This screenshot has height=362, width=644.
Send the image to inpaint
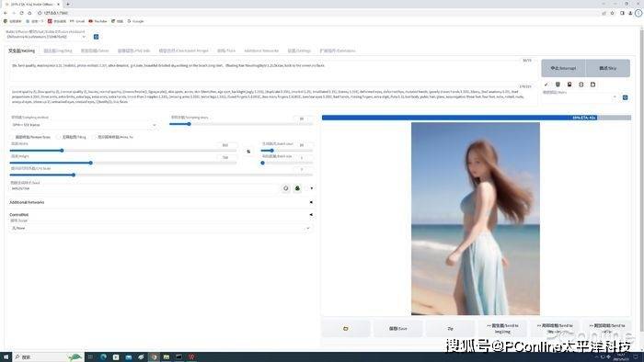(x=555, y=328)
